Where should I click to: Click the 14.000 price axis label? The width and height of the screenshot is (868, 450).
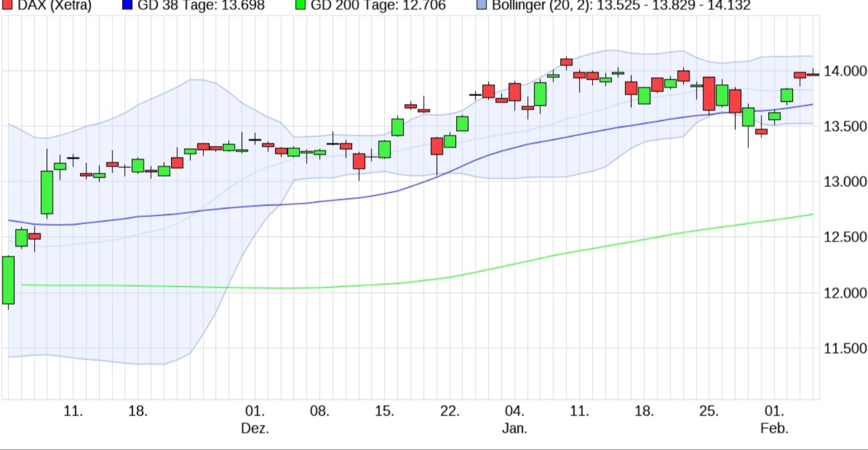coord(845,71)
